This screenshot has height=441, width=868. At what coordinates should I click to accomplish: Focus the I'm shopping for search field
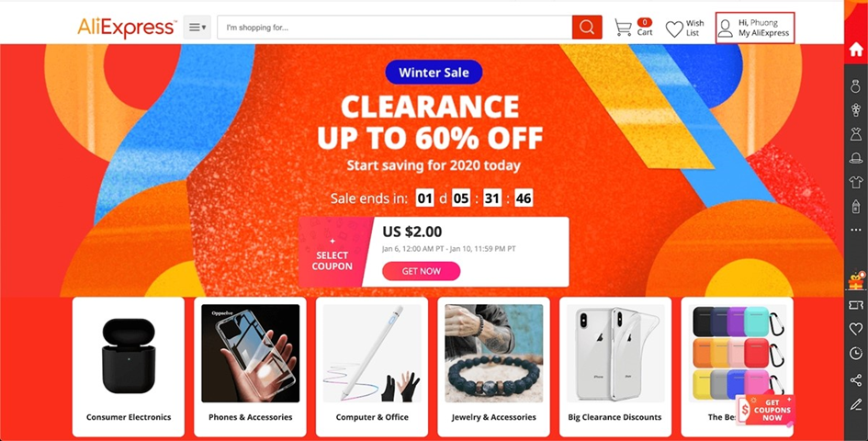click(x=395, y=28)
